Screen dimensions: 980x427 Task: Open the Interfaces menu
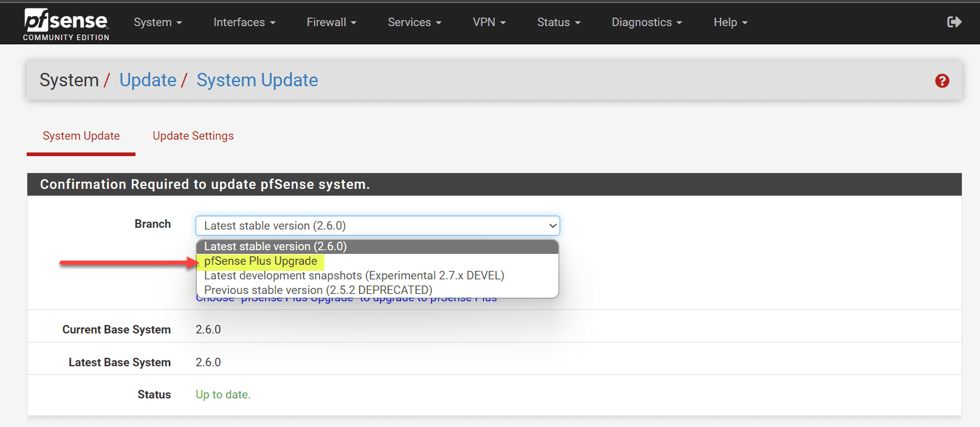click(244, 22)
